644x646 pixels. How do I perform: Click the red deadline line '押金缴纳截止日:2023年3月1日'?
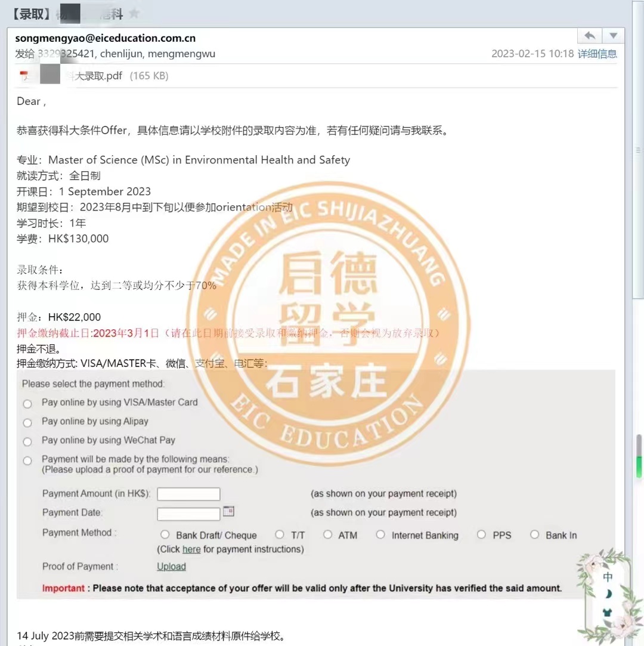tap(88, 333)
